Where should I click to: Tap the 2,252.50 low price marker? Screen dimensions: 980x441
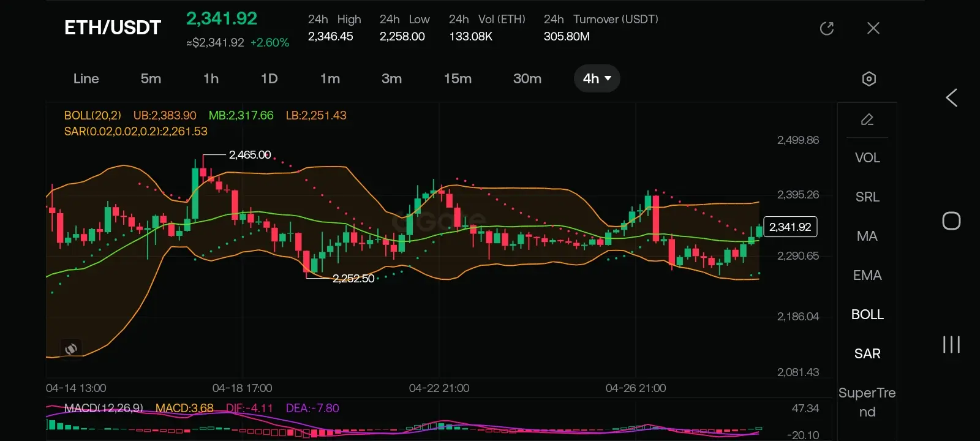click(353, 279)
